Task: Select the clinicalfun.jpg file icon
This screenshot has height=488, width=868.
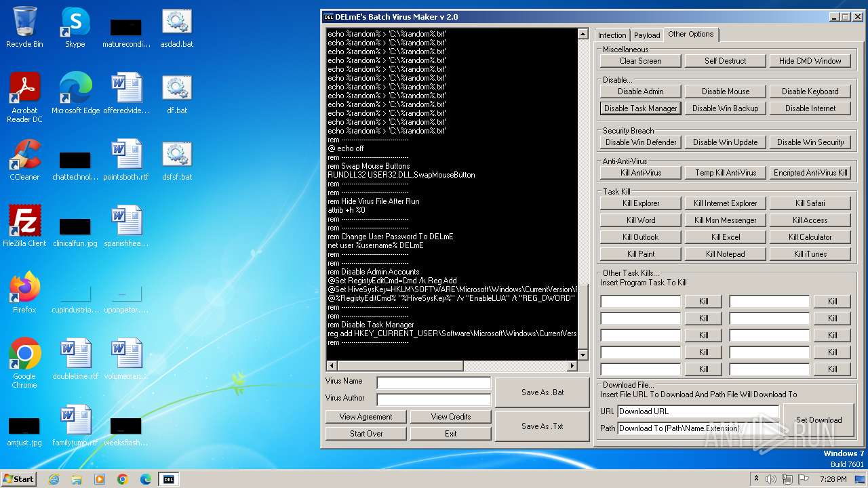Action: point(75,231)
